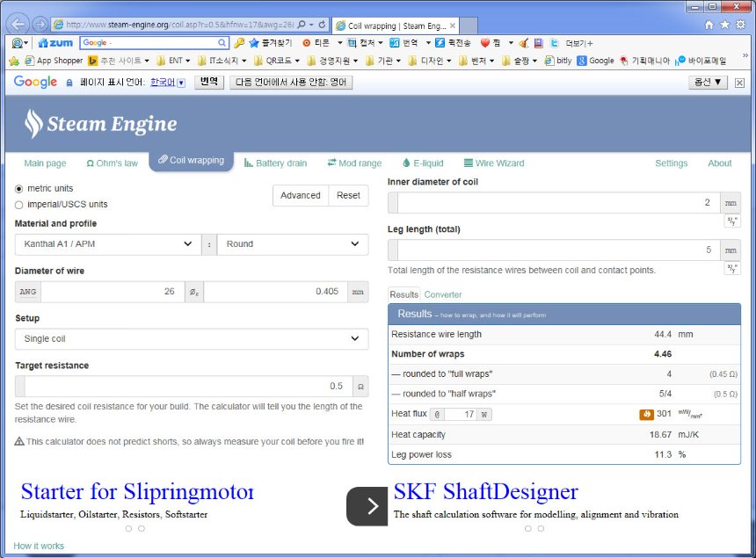Viewport: 756px width, 558px height.
Task: Click the fraction toggle under leg length
Action: [732, 268]
